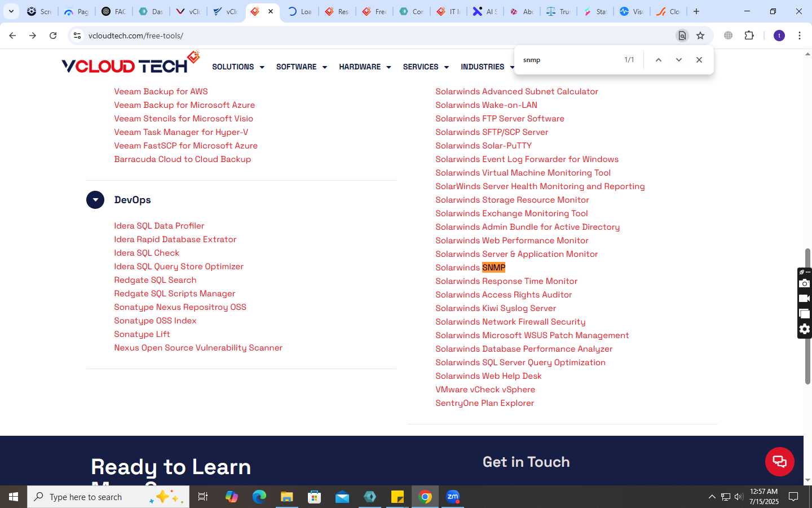Viewport: 812px width, 508px height.
Task: Open Veeam Task Manager for Hyper-V link
Action: (x=181, y=132)
